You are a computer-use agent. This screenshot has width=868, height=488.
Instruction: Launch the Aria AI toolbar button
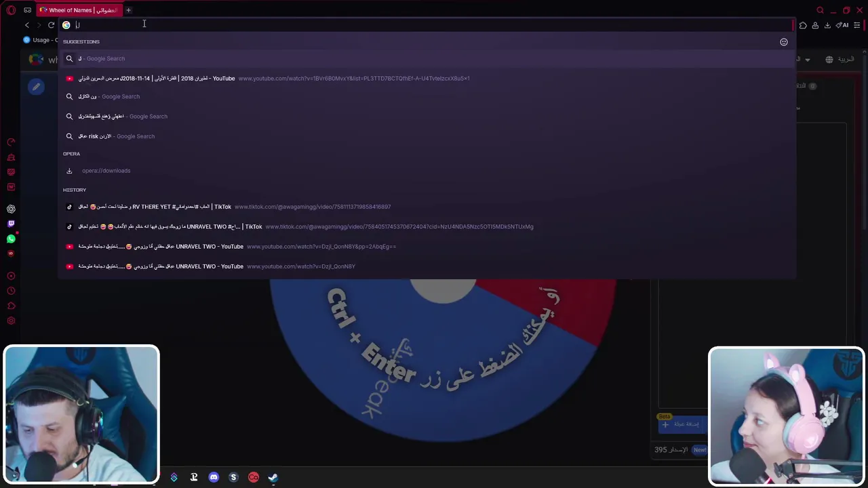842,25
